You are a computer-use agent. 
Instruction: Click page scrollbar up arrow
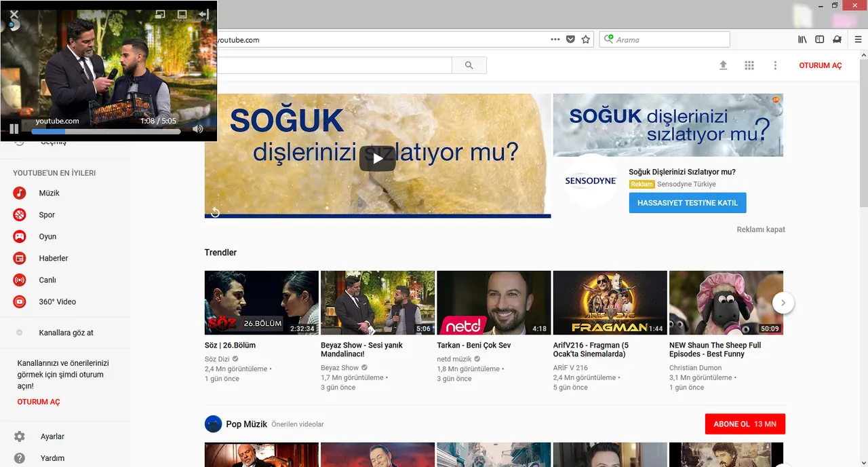coord(863,55)
